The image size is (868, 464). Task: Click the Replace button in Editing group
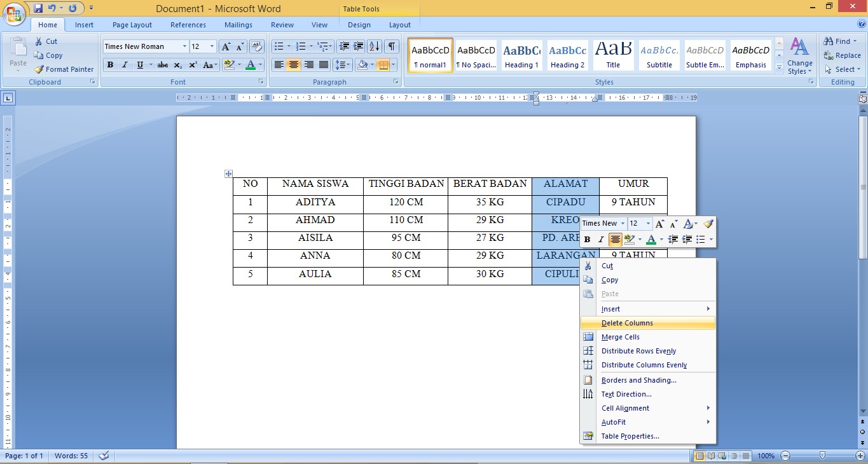tap(846, 55)
